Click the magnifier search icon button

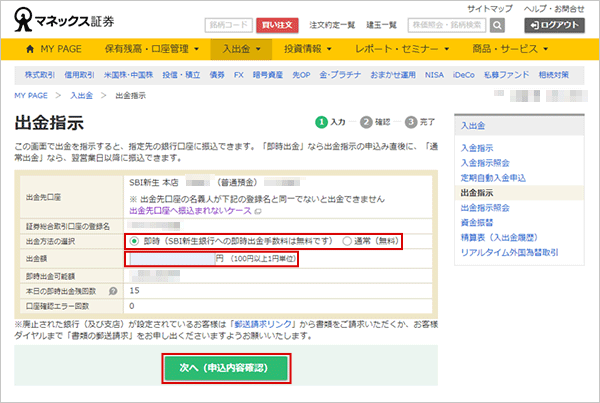point(497,25)
